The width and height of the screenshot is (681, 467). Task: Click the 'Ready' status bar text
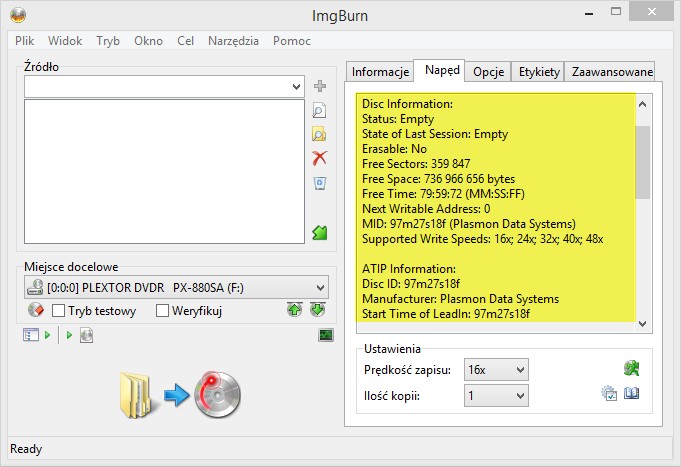coord(26,449)
